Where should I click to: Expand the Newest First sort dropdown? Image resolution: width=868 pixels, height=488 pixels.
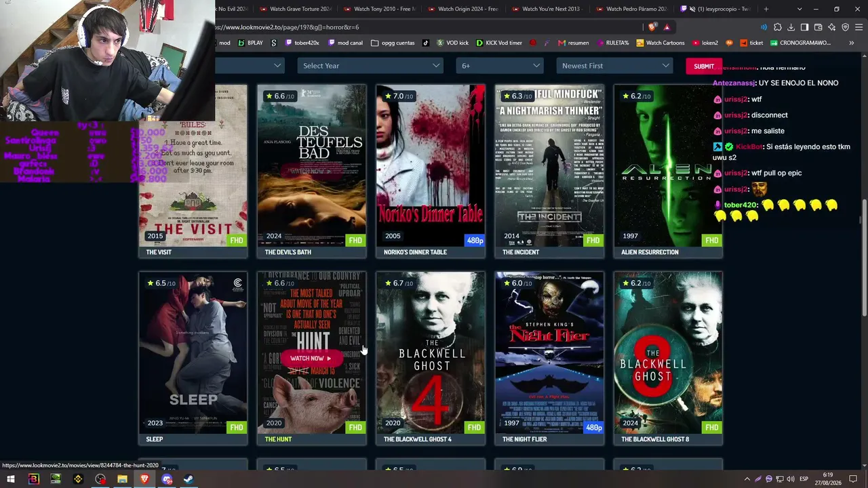[615, 66]
